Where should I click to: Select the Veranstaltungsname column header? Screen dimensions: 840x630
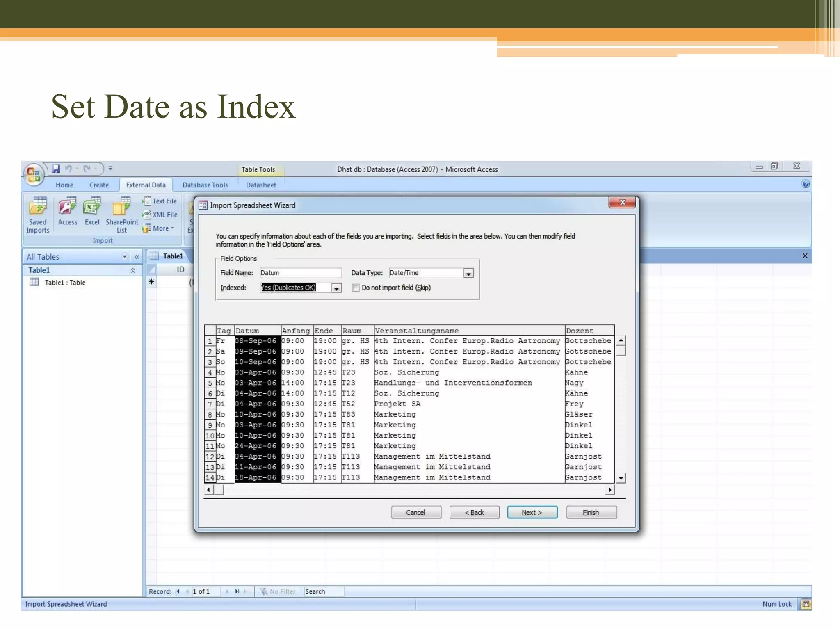coord(469,331)
